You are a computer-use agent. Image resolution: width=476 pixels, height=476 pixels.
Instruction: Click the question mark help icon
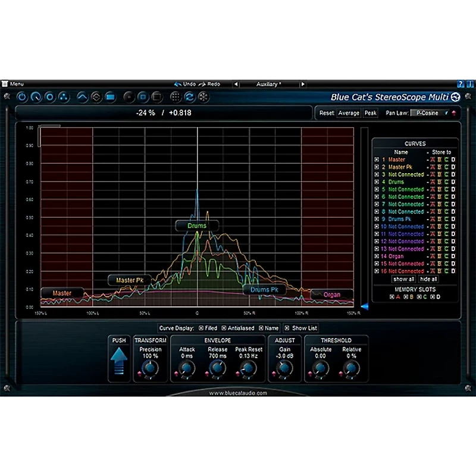point(460,84)
